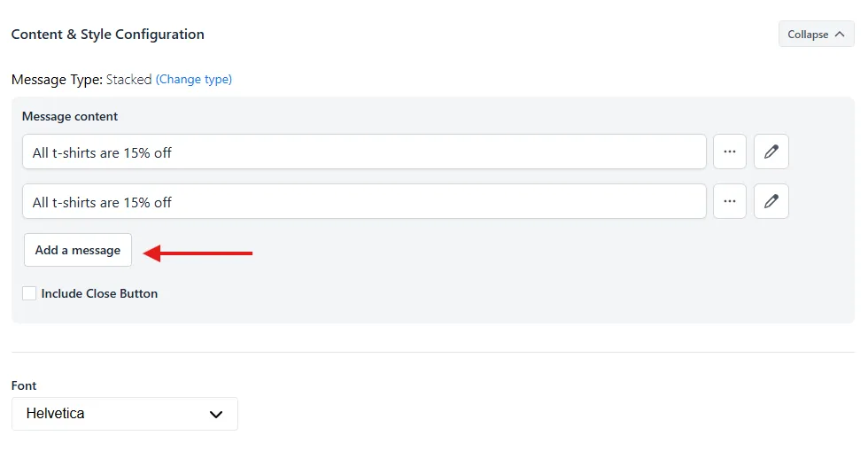This screenshot has height=459, width=868.
Task: Click the Change type link
Action: [194, 79]
